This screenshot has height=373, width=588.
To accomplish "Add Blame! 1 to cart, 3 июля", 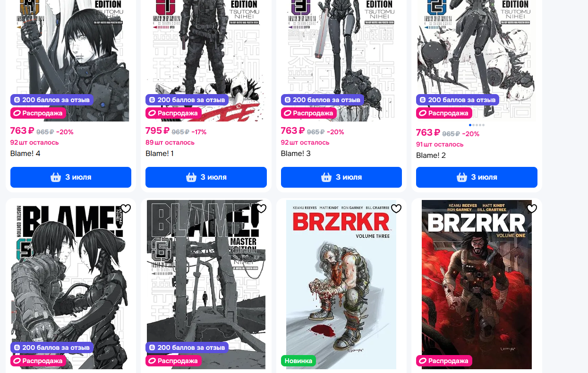I will click(x=206, y=177).
